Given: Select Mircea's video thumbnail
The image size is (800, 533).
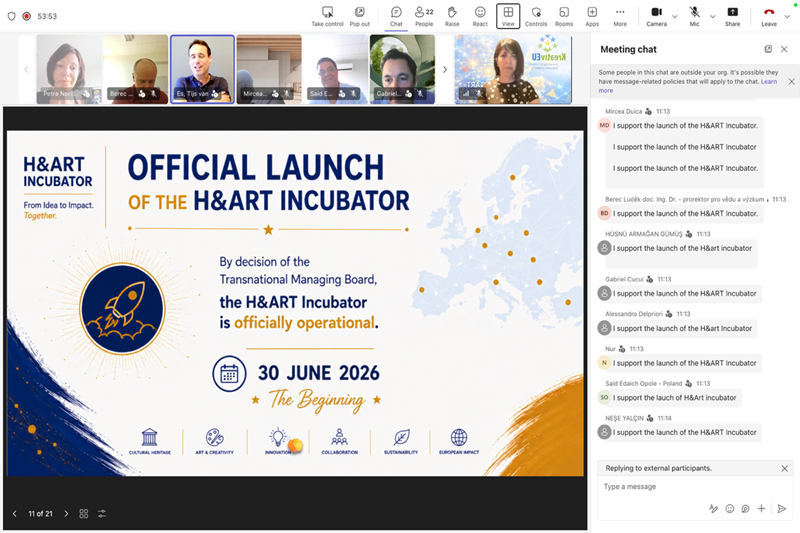Looking at the screenshot, I should (269, 69).
